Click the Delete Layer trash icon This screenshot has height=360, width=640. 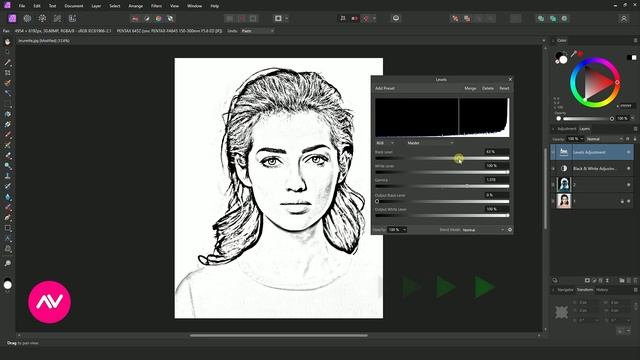click(635, 280)
